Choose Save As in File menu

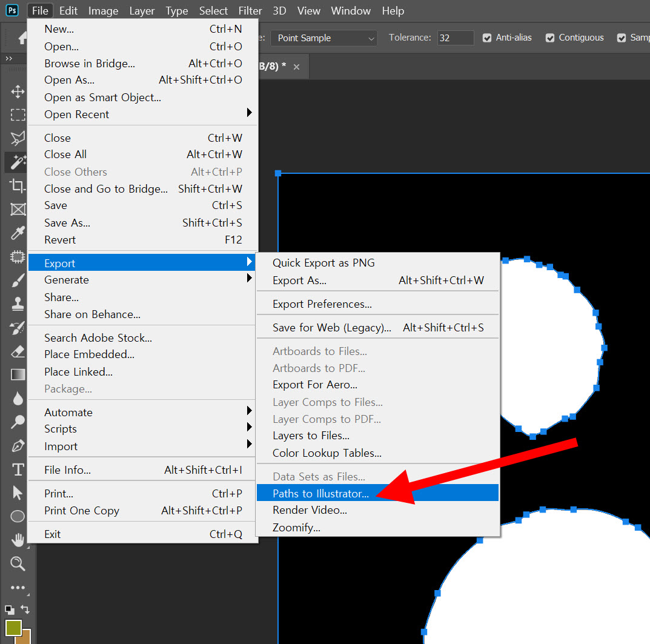[x=143, y=223]
